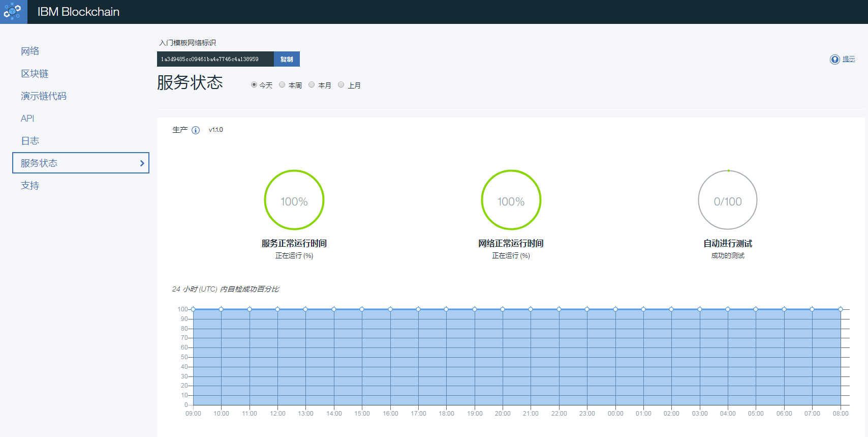Click the 提示 hint lightbulb icon
868x437 pixels.
tap(834, 60)
